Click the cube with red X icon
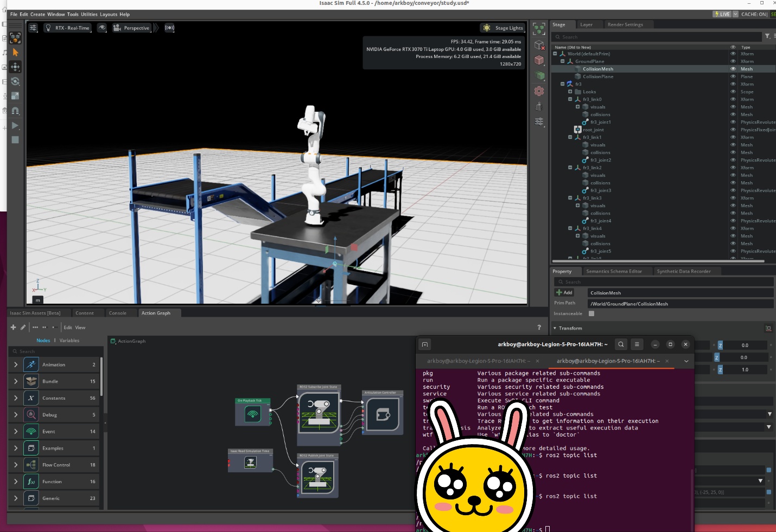776x532 pixels. click(539, 45)
